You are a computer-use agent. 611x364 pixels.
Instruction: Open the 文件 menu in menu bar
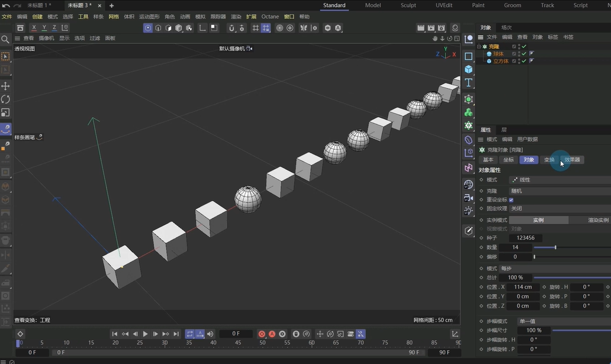7,17
